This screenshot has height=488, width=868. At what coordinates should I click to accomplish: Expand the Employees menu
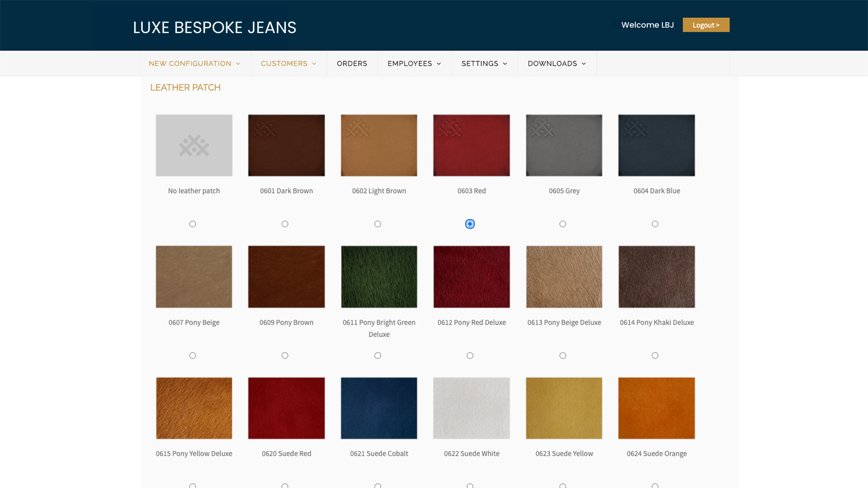(414, 63)
